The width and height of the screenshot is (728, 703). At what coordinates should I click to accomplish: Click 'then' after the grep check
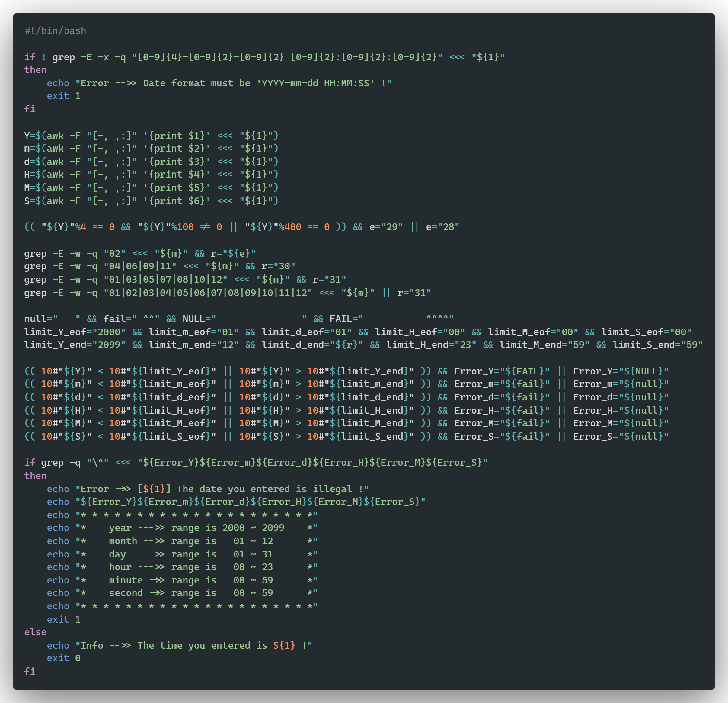[35, 70]
